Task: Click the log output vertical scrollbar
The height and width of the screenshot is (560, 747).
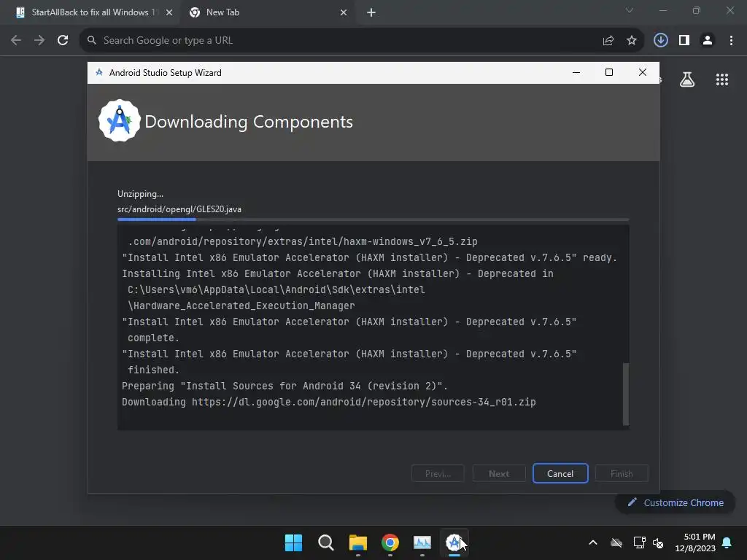Action: tap(625, 394)
